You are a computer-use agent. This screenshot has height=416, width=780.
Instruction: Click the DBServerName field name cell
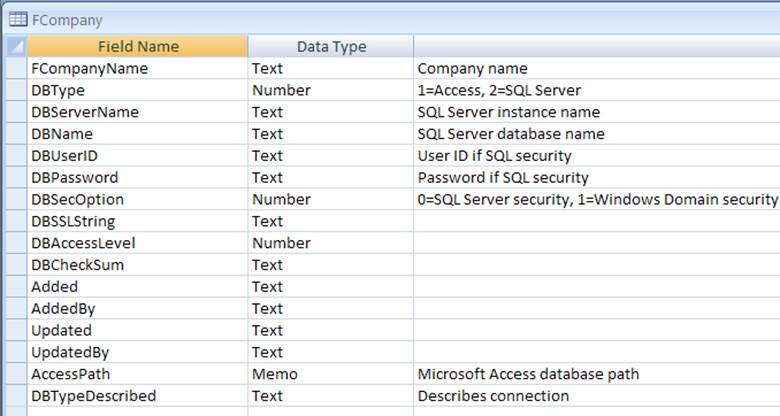click(x=138, y=112)
